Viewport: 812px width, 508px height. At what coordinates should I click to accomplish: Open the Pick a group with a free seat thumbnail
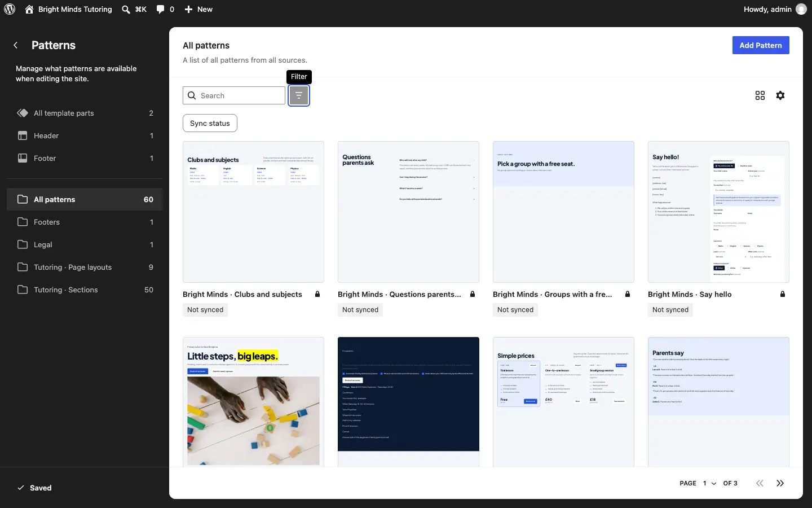[x=563, y=212]
